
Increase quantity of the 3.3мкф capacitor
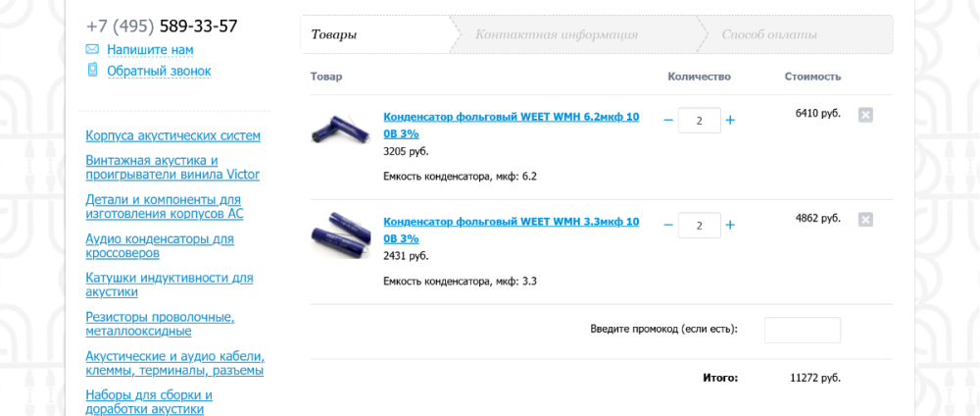click(730, 226)
